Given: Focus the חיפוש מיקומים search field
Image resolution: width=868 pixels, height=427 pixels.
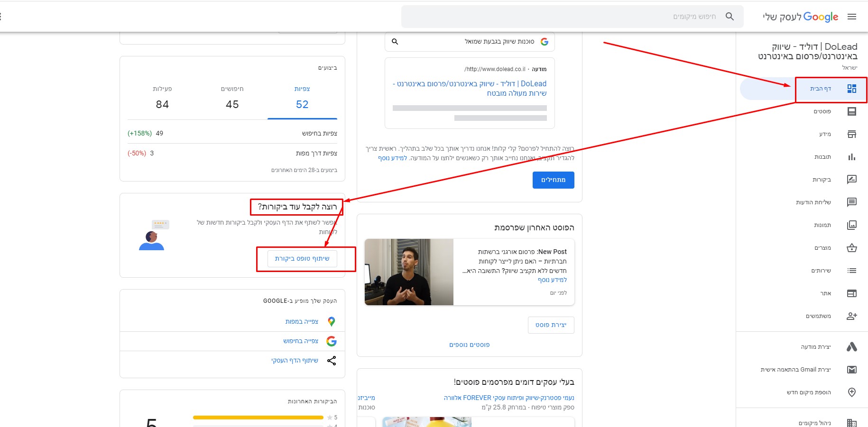Looking at the screenshot, I should point(573,17).
